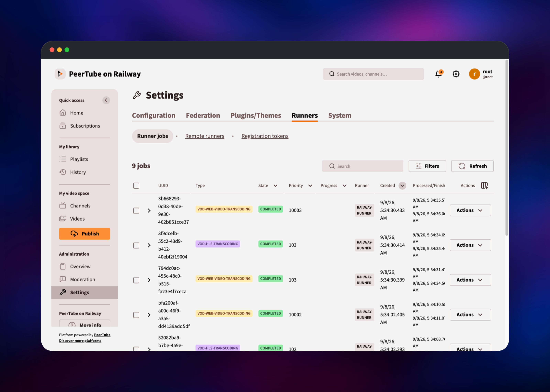
Task: Check the job 794dc0ac row checkbox
Action: 136,280
